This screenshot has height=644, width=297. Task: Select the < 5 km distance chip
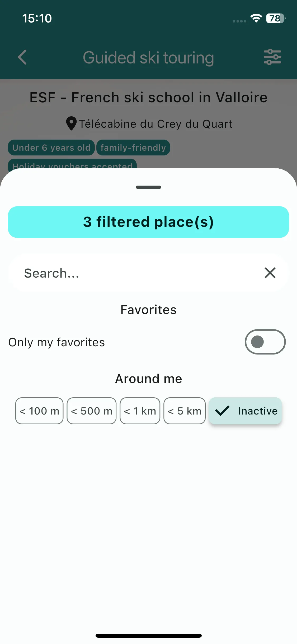pyautogui.click(x=185, y=411)
